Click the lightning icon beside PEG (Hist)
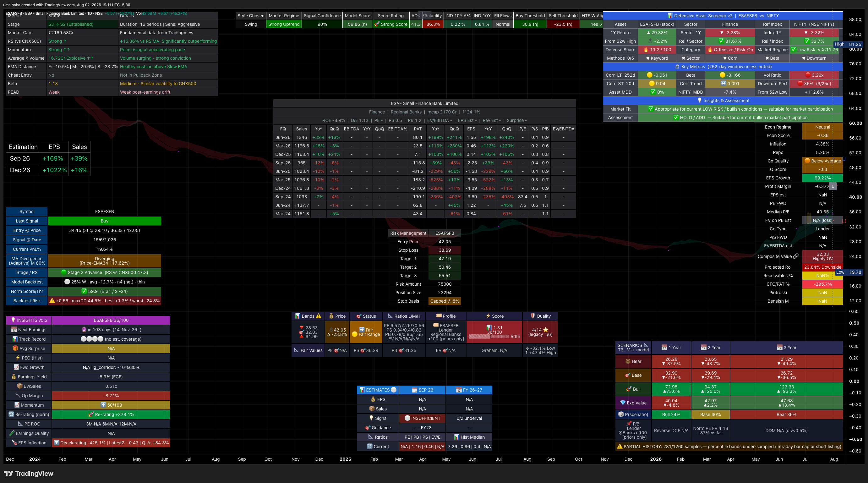The width and height of the screenshot is (868, 483). click(x=18, y=358)
